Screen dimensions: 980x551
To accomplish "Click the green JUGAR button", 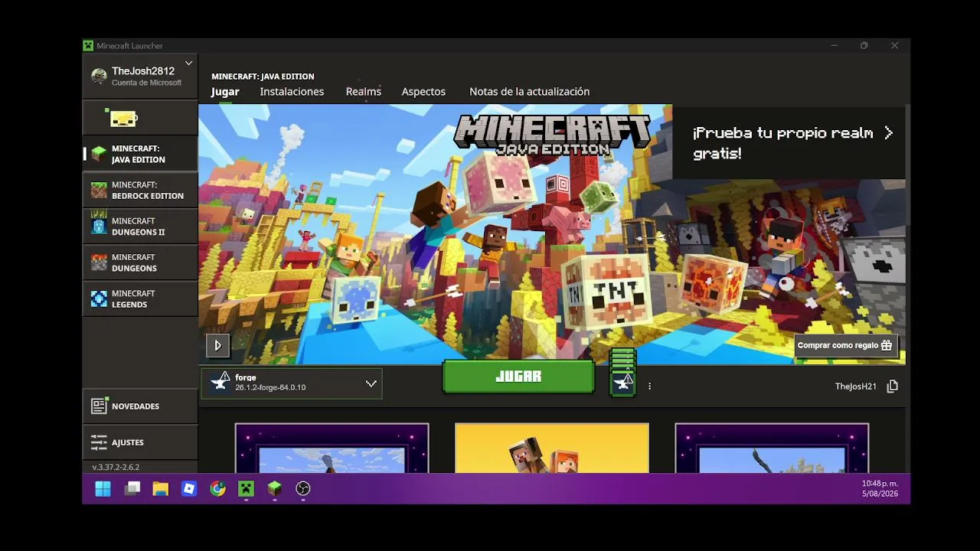I will pos(518,377).
